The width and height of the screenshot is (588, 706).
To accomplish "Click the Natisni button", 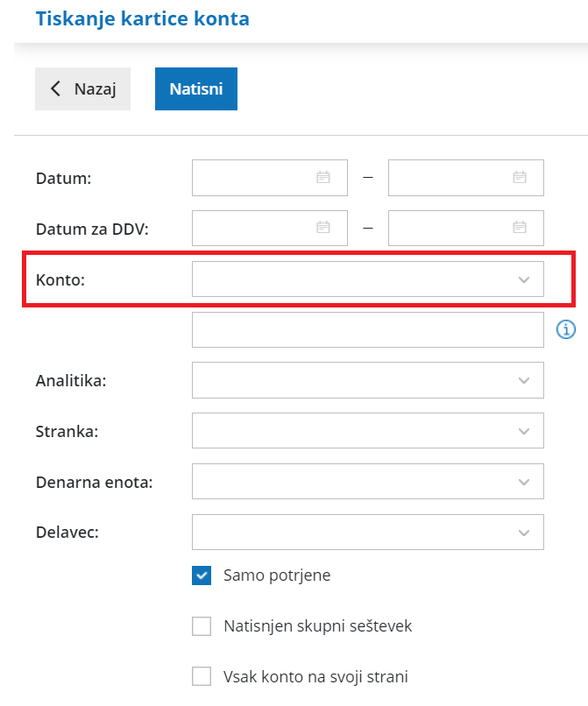I will coord(196,88).
